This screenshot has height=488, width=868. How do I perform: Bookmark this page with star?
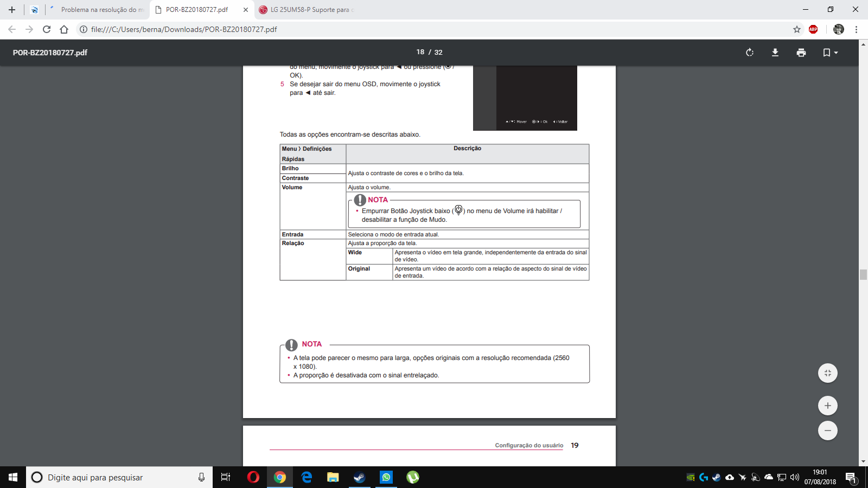[x=797, y=29]
